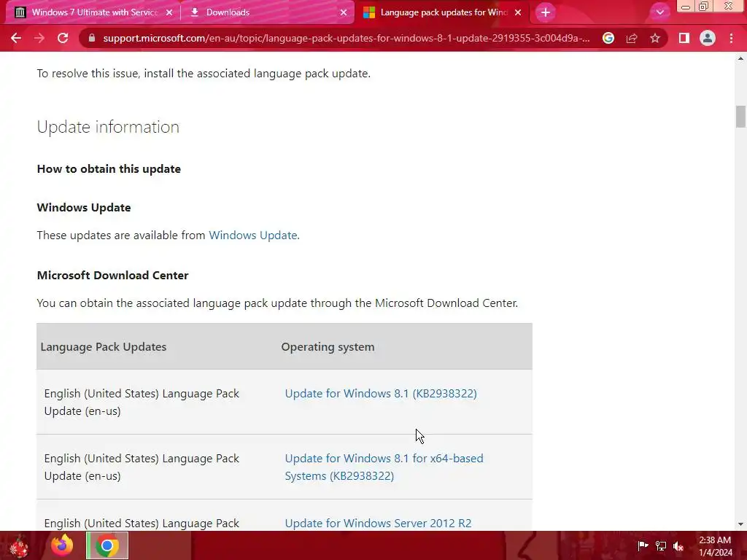Share this page via share icon
The height and width of the screenshot is (560, 747).
[x=632, y=38]
